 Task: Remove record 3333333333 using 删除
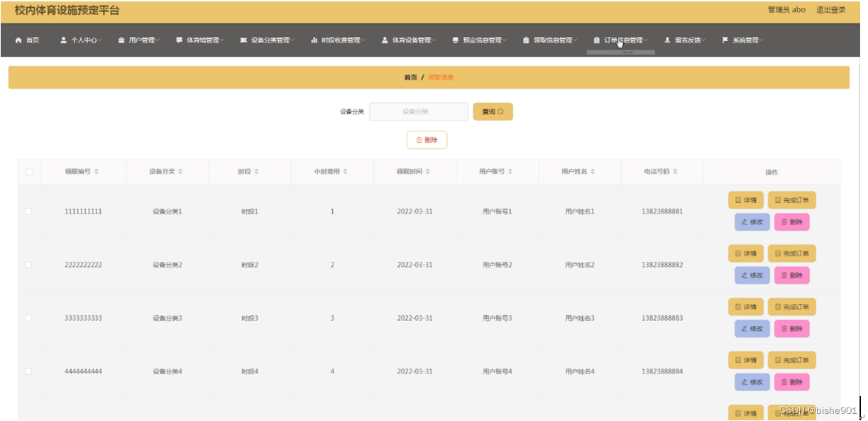[x=791, y=329]
